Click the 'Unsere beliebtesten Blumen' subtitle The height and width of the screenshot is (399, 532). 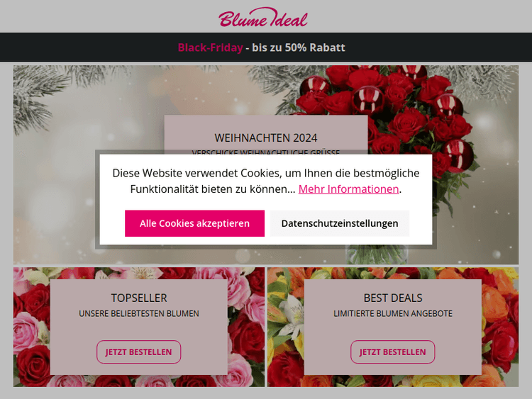[139, 313]
